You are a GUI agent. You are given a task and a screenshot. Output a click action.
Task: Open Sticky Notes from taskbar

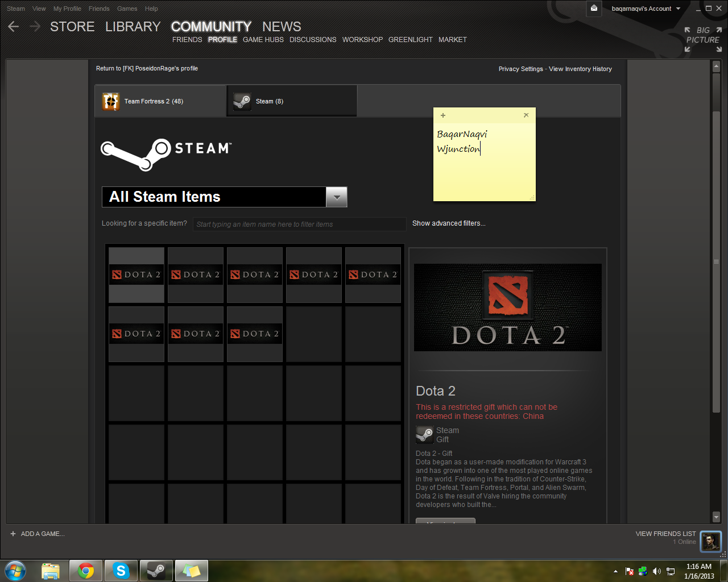coord(191,571)
